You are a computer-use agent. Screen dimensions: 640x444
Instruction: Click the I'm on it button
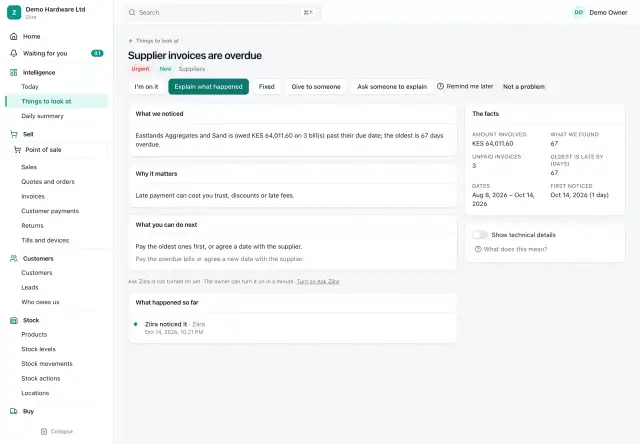(x=147, y=87)
